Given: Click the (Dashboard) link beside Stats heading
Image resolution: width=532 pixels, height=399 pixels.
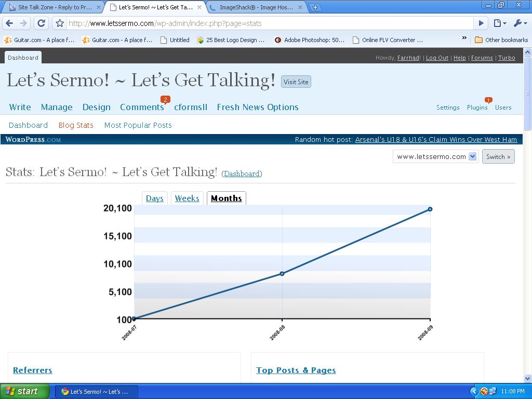Looking at the screenshot, I should tap(242, 174).
